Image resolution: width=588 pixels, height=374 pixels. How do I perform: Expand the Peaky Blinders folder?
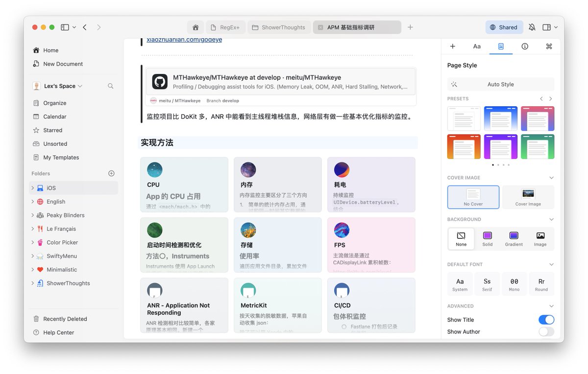click(x=33, y=215)
